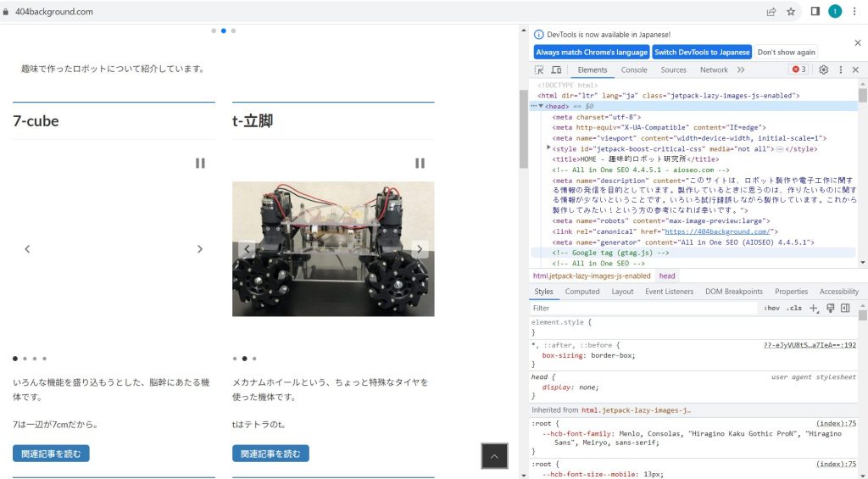Pause the t-立脚 slideshow
The width and height of the screenshot is (868, 479).
click(x=420, y=163)
